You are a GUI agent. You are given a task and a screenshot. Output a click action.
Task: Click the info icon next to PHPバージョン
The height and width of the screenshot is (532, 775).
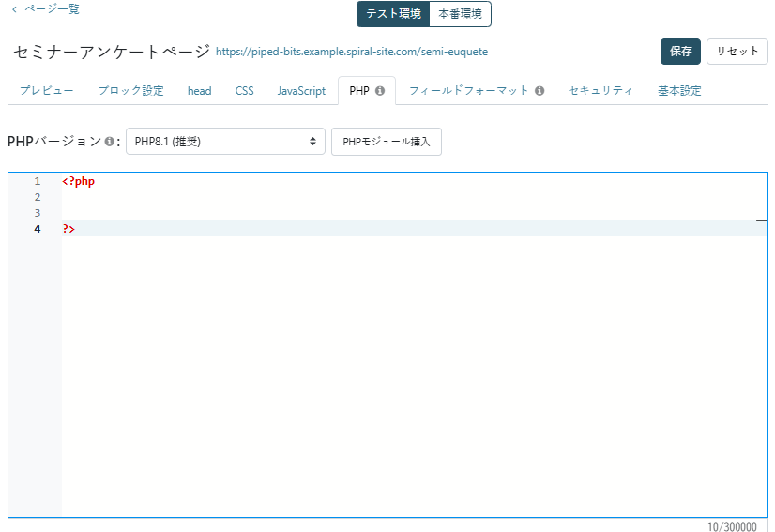110,142
